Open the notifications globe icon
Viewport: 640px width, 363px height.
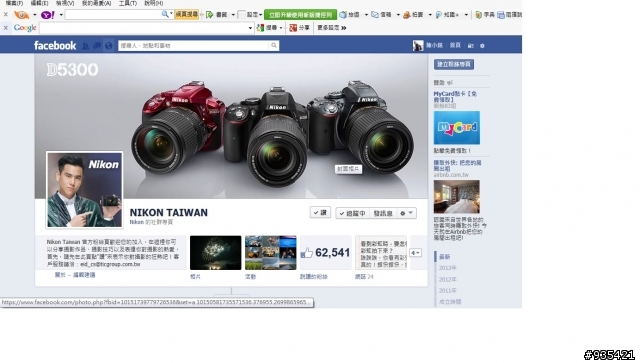[x=109, y=46]
